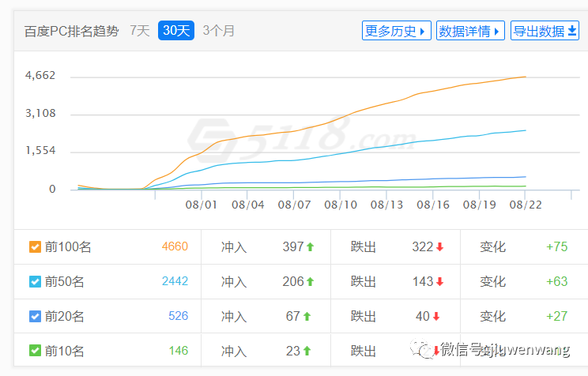Select the 30天 range tab
The height and width of the screenshot is (376, 588).
[176, 30]
